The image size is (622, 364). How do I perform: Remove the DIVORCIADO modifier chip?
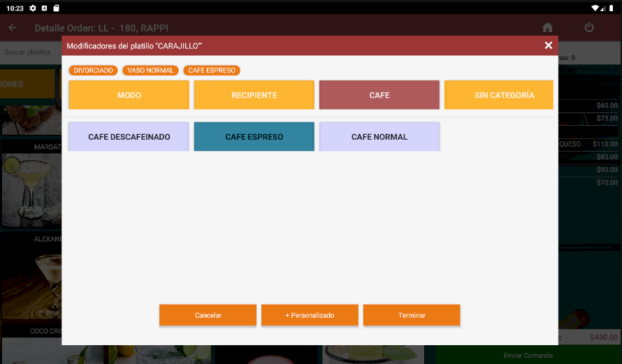click(x=93, y=70)
